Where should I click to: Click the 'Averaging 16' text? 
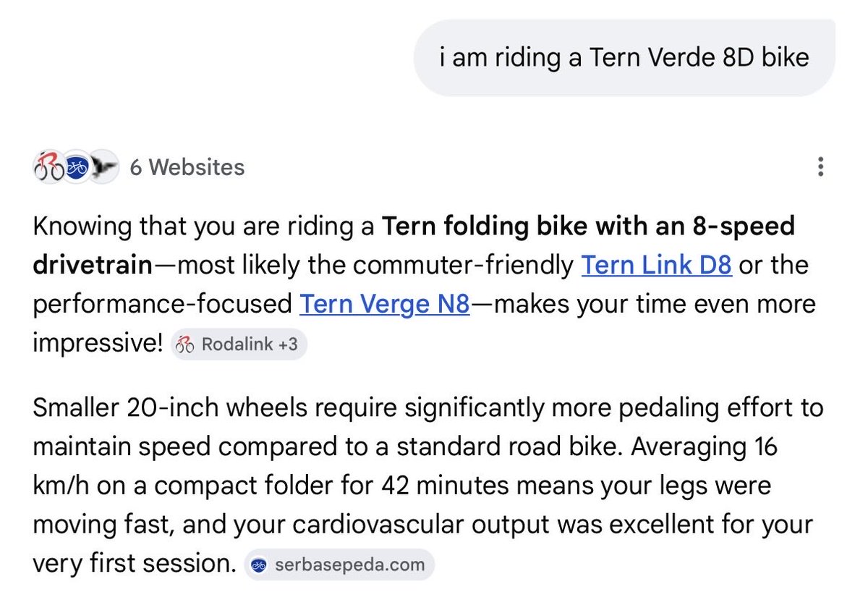click(702, 448)
